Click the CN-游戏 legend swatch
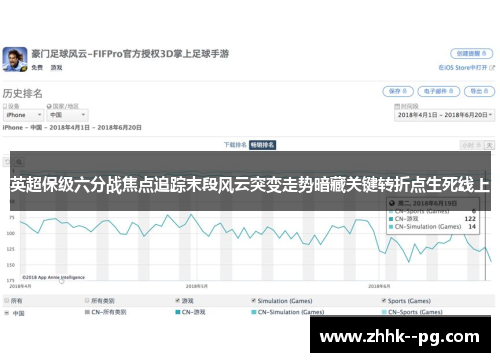The image size is (500, 362). tap(178, 312)
